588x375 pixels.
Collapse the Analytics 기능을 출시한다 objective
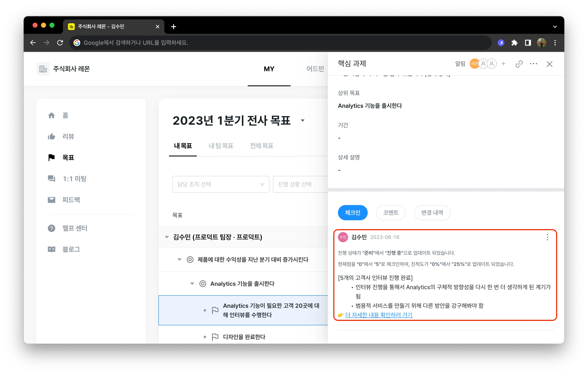(x=192, y=283)
